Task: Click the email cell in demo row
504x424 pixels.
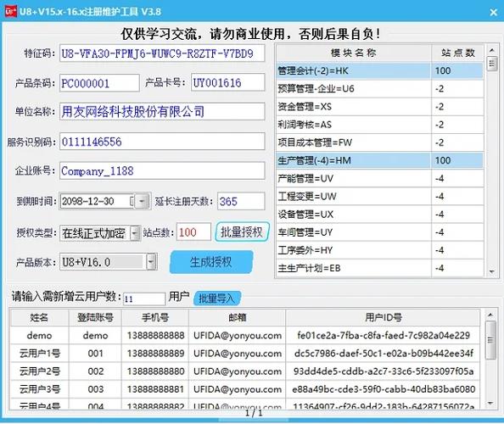Action: (x=238, y=335)
